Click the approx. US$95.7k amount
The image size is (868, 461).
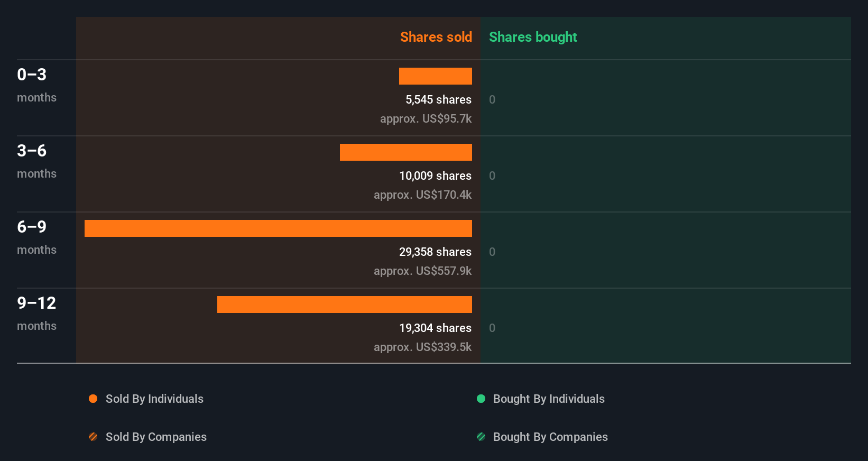pyautogui.click(x=426, y=118)
